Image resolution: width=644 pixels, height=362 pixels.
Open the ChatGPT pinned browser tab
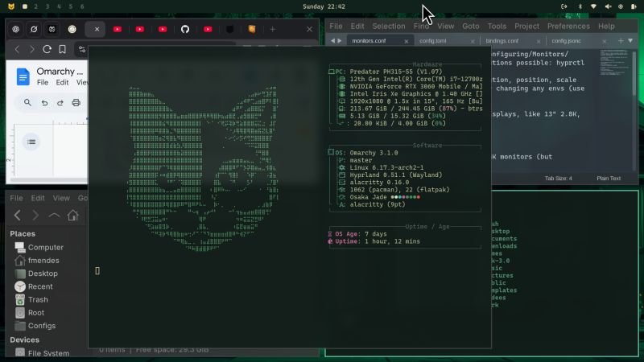(15, 29)
